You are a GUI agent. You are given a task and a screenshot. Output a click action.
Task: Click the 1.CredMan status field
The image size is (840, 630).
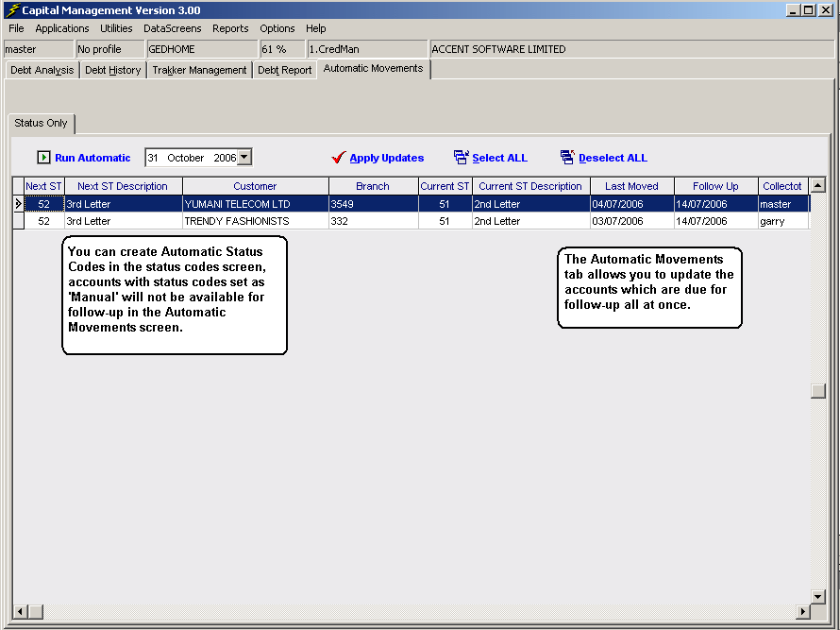[367, 49]
